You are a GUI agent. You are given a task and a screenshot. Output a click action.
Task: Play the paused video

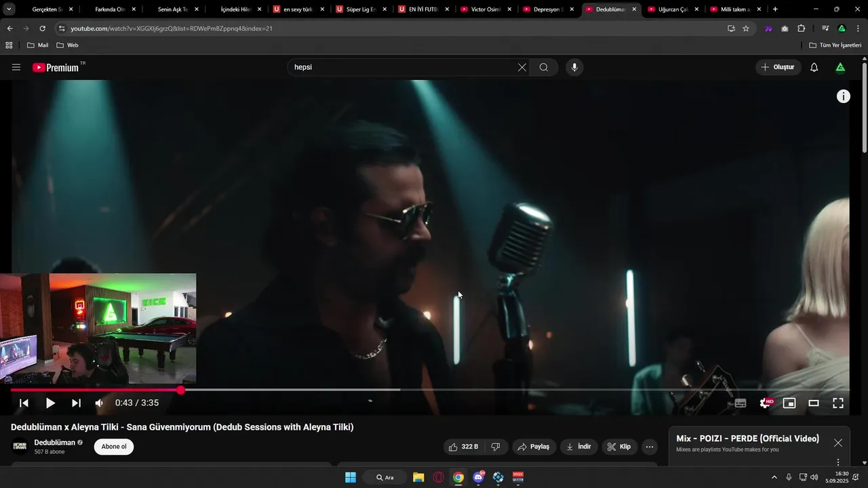point(50,403)
